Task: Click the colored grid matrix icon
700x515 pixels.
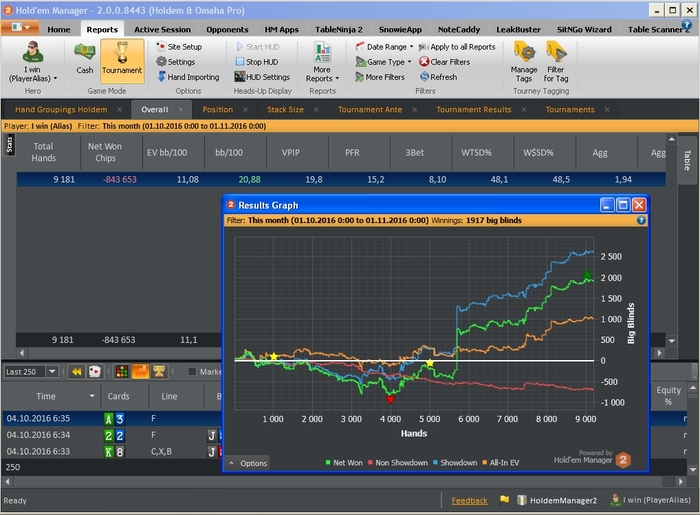Action: tap(122, 371)
